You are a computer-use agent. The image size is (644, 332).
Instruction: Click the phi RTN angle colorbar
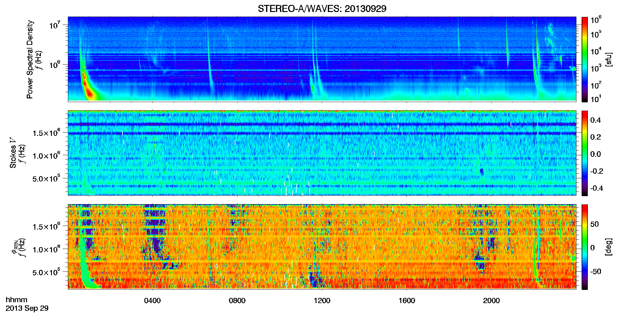(585, 247)
